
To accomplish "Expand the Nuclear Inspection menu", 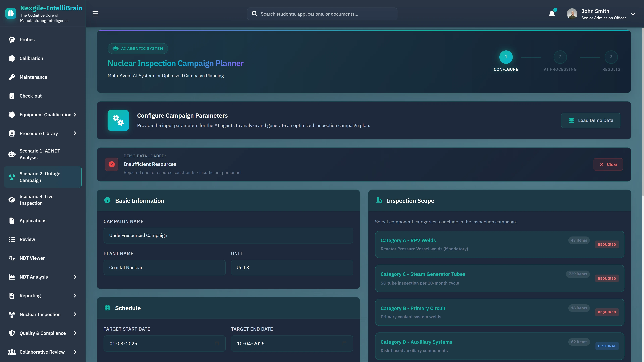I will pyautogui.click(x=40, y=314).
